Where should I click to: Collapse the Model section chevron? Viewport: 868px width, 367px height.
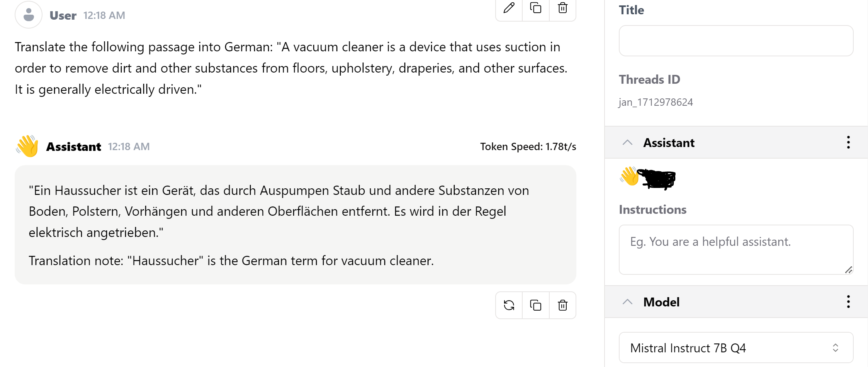pos(627,302)
